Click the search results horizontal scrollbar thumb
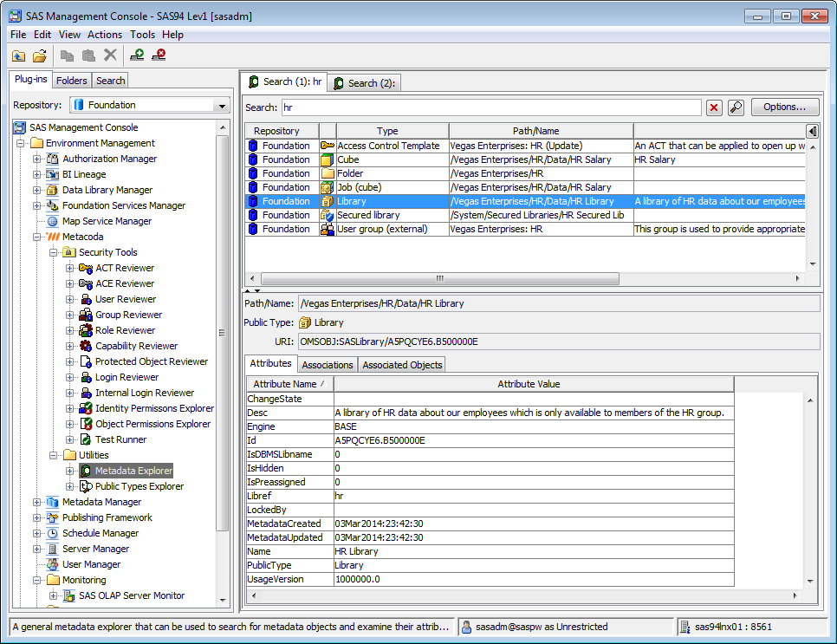 440,279
